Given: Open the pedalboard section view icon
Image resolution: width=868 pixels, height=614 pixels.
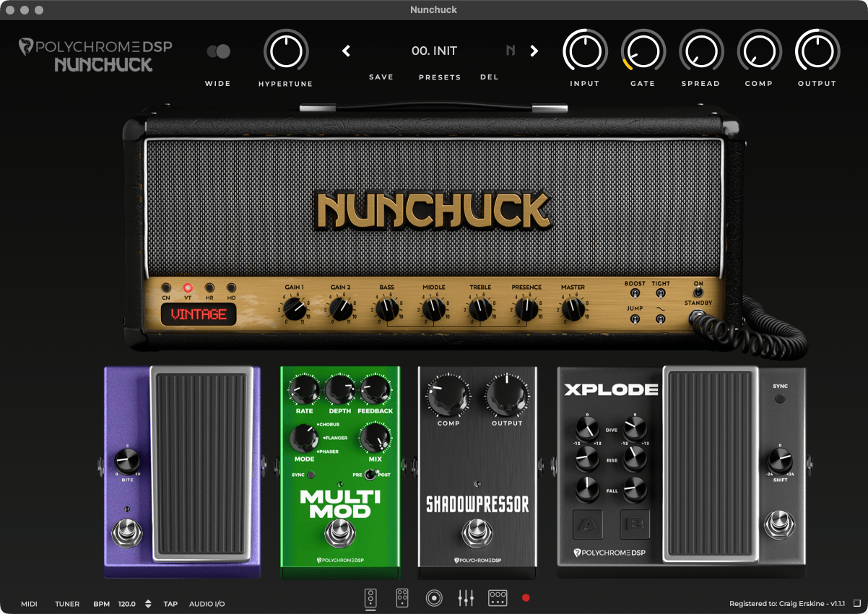Looking at the screenshot, I should pyautogui.click(x=403, y=598).
